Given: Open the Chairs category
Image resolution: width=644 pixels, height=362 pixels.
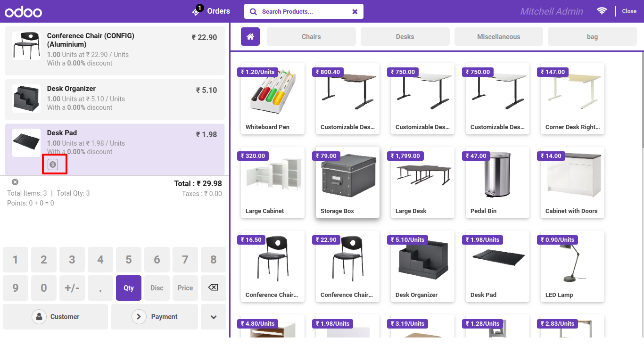Looking at the screenshot, I should tap(311, 37).
